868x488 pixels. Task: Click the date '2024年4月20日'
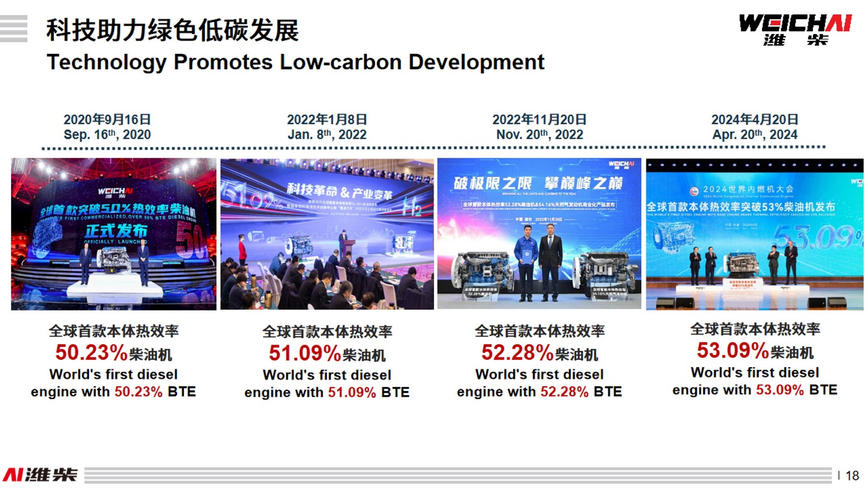tap(755, 119)
